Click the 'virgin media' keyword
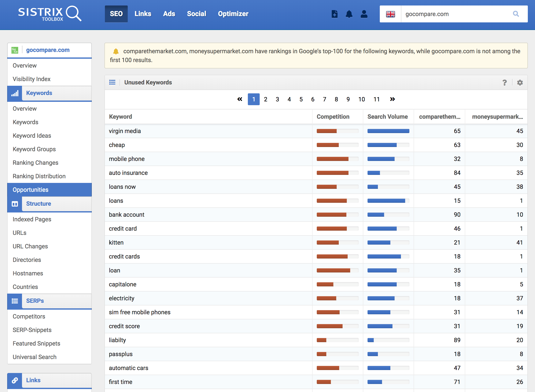The width and height of the screenshot is (535, 392). pos(125,131)
